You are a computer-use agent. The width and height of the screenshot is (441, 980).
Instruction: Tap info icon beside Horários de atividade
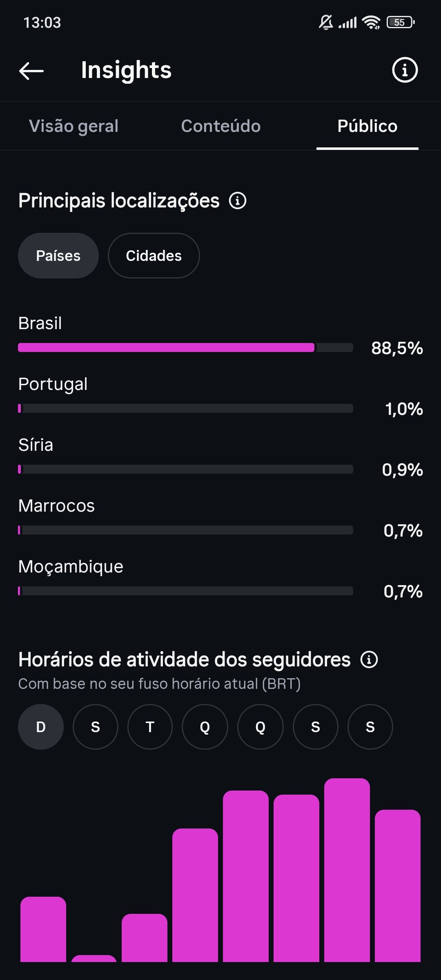[369, 659]
